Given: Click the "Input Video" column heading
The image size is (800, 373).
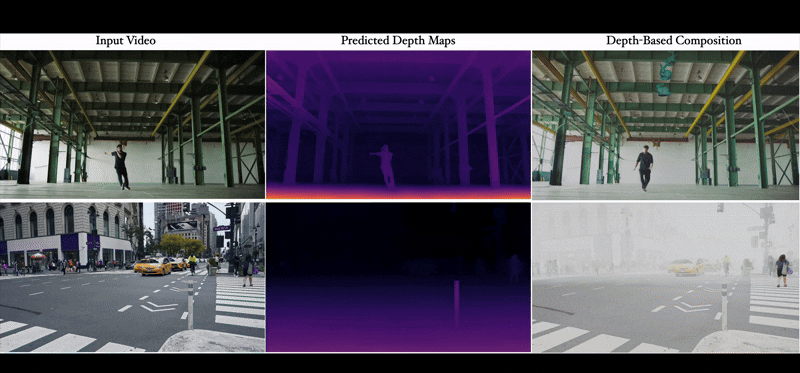Looking at the screenshot, I should tap(126, 41).
